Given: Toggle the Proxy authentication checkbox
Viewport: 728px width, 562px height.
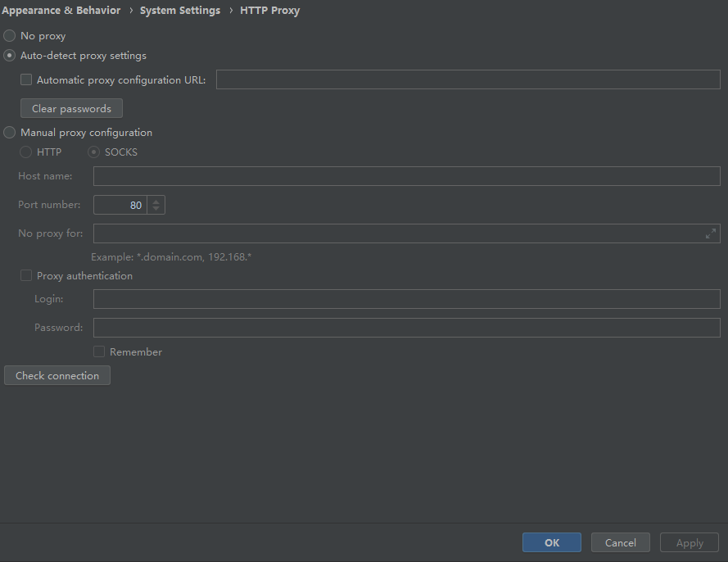Looking at the screenshot, I should [26, 275].
